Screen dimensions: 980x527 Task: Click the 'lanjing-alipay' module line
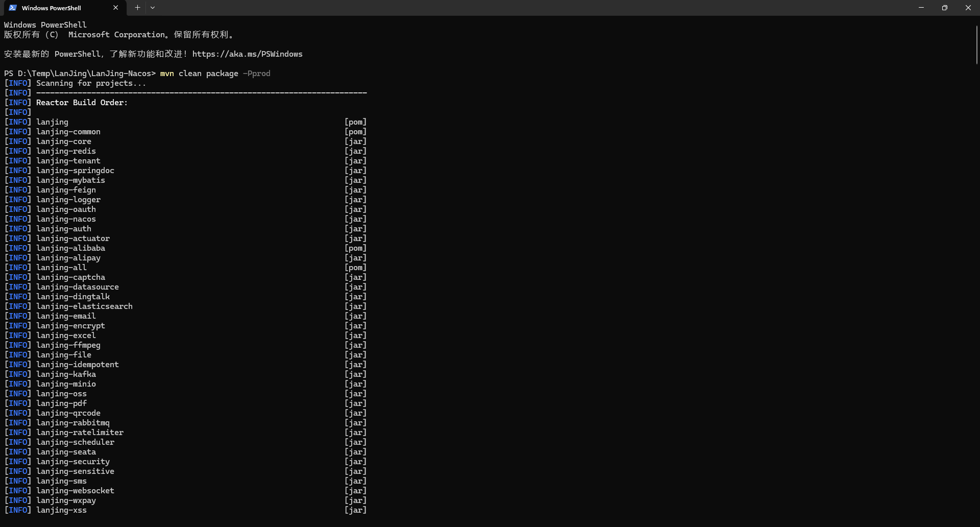coord(68,258)
